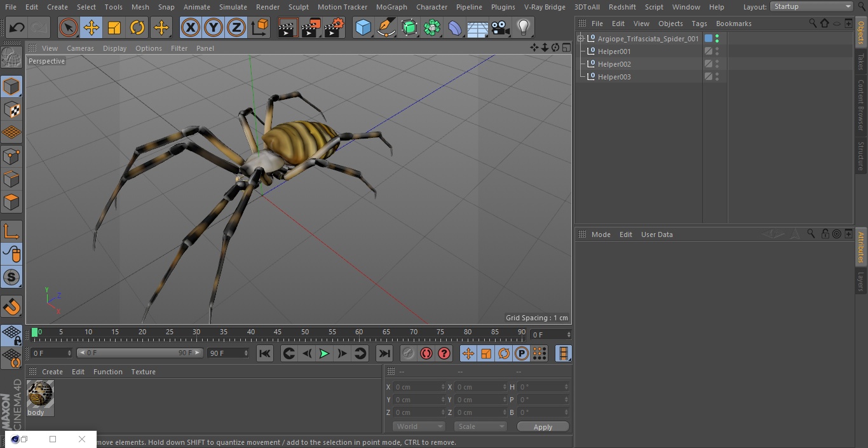Toggle X axis lock
This screenshot has height=448, width=868.
(191, 27)
